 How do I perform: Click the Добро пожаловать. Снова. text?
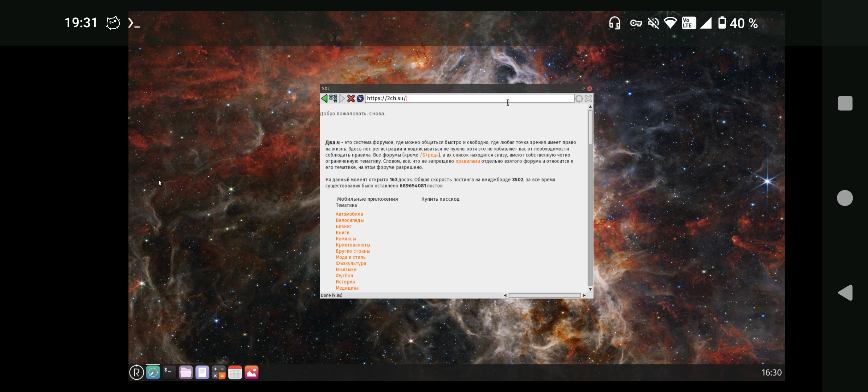pyautogui.click(x=353, y=114)
